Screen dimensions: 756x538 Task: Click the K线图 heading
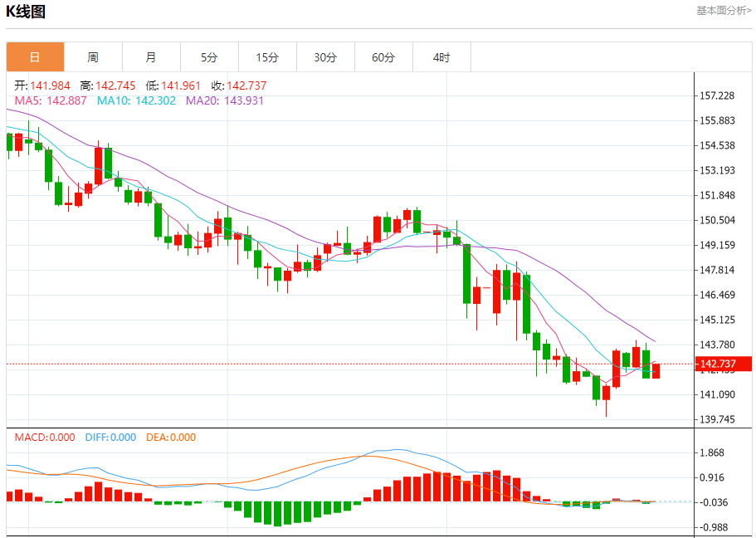pyautogui.click(x=26, y=12)
